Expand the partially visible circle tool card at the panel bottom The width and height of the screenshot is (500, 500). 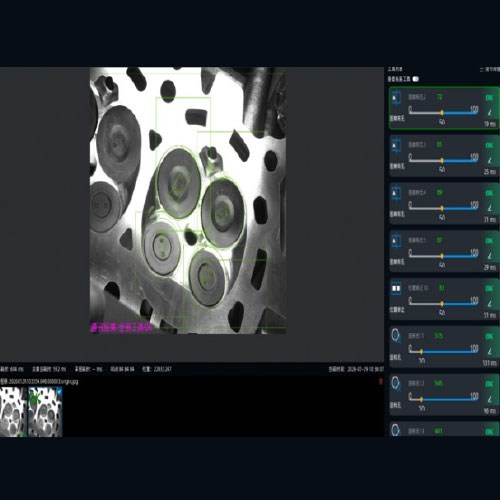coord(444,429)
